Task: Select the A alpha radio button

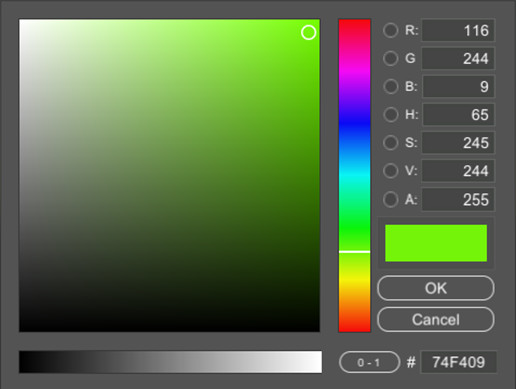Action: 390,200
